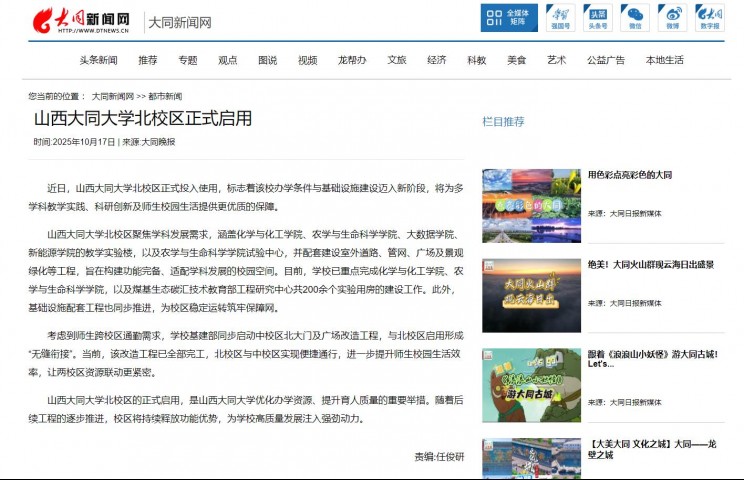Open the 视频 menu item

click(307, 60)
